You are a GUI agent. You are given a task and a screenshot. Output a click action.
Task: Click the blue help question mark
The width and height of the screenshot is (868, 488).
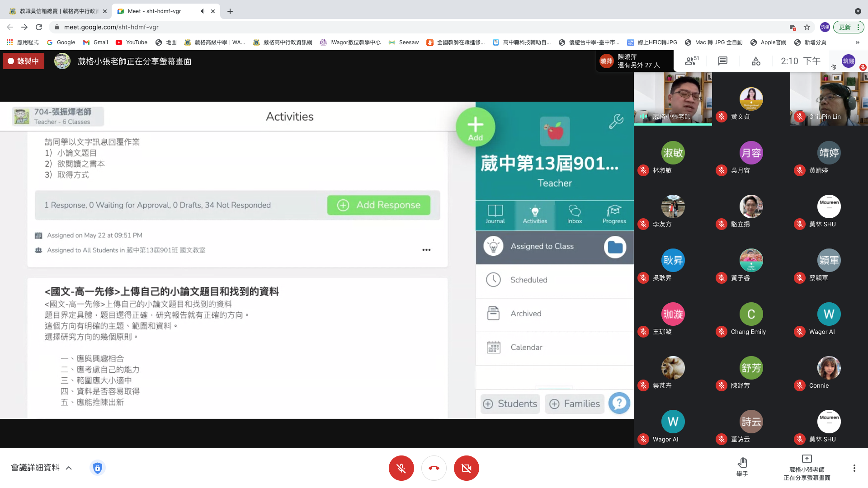tap(619, 403)
